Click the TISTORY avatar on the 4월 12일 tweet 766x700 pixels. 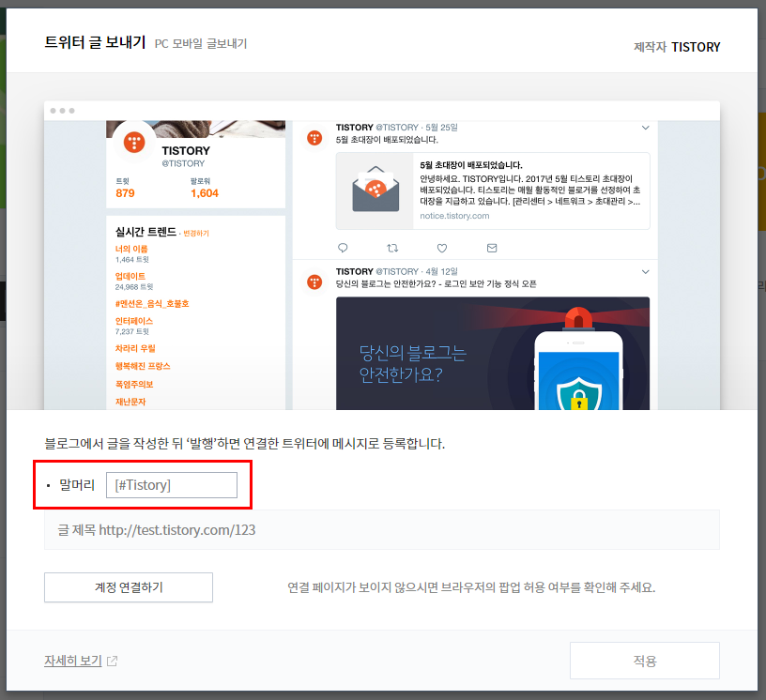point(314,282)
